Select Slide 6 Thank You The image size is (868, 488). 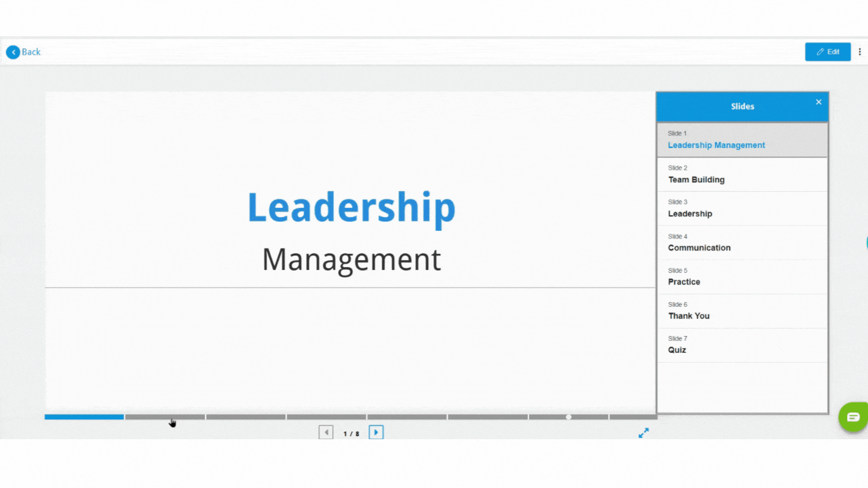(741, 310)
